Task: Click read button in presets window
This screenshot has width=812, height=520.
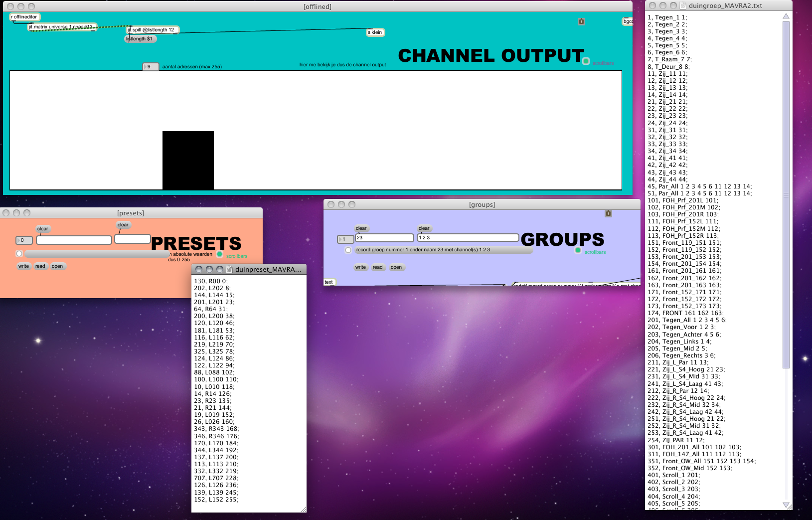Action: click(40, 266)
